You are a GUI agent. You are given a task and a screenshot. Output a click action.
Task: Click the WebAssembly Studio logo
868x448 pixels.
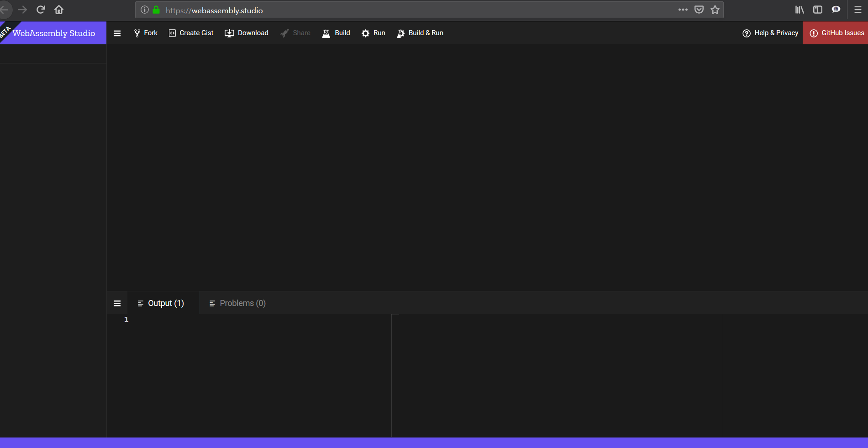53,33
